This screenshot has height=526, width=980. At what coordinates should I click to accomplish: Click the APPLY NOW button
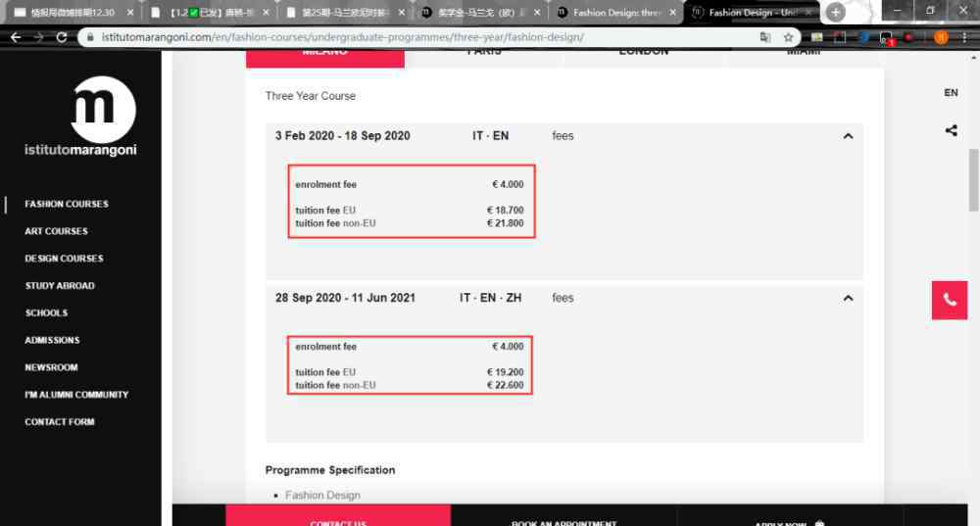click(789, 516)
